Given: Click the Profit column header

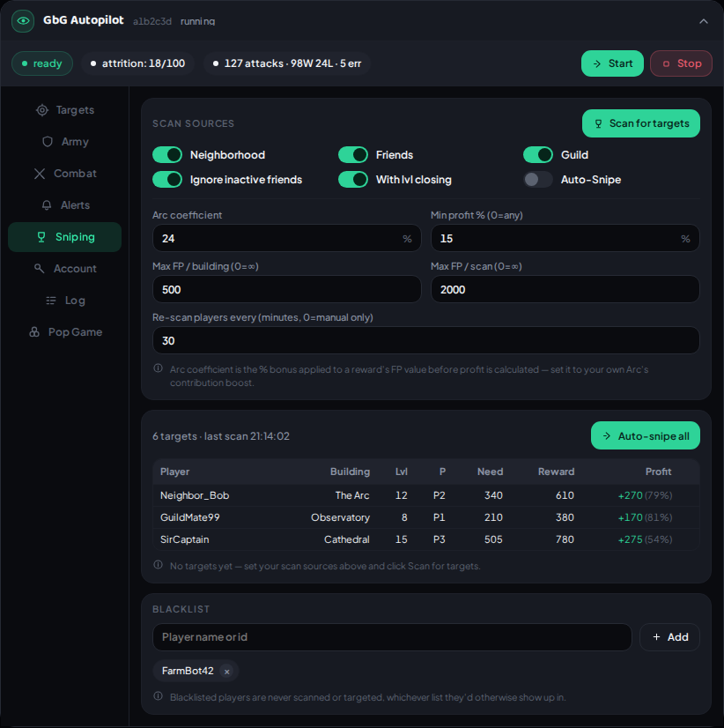Looking at the screenshot, I should coord(658,472).
